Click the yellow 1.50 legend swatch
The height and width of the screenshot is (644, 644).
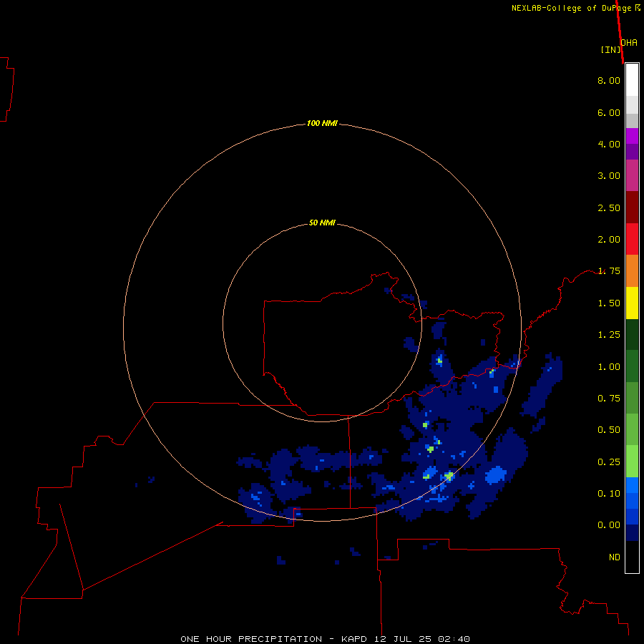(632, 303)
